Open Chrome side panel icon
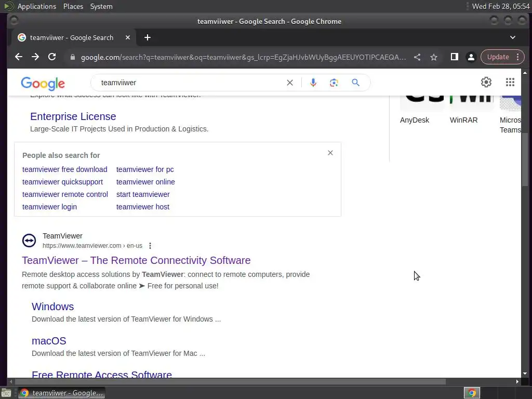 pos(454,57)
